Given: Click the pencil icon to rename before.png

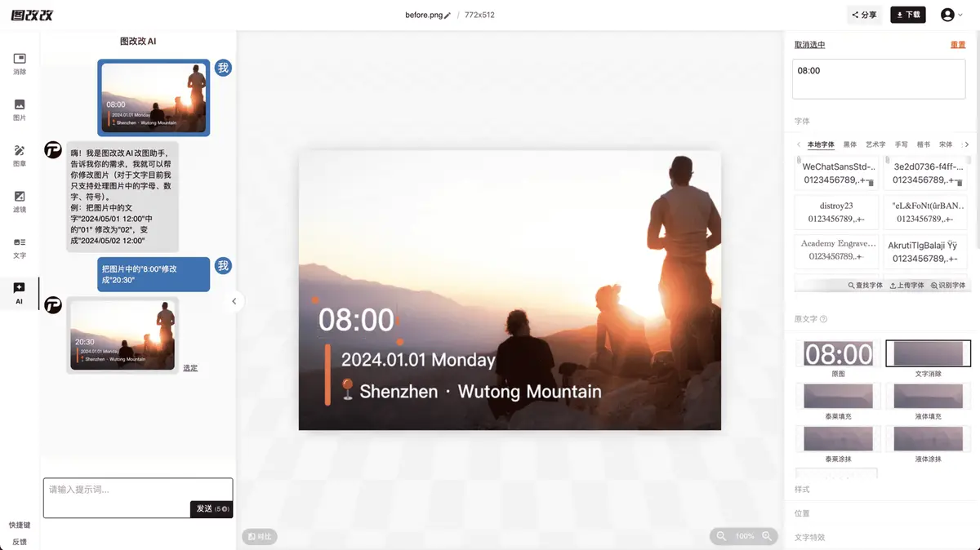Looking at the screenshot, I should (x=448, y=16).
